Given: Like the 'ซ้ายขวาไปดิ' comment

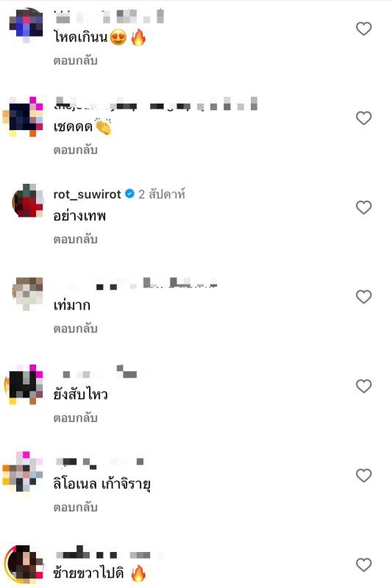Looking at the screenshot, I should tap(363, 564).
